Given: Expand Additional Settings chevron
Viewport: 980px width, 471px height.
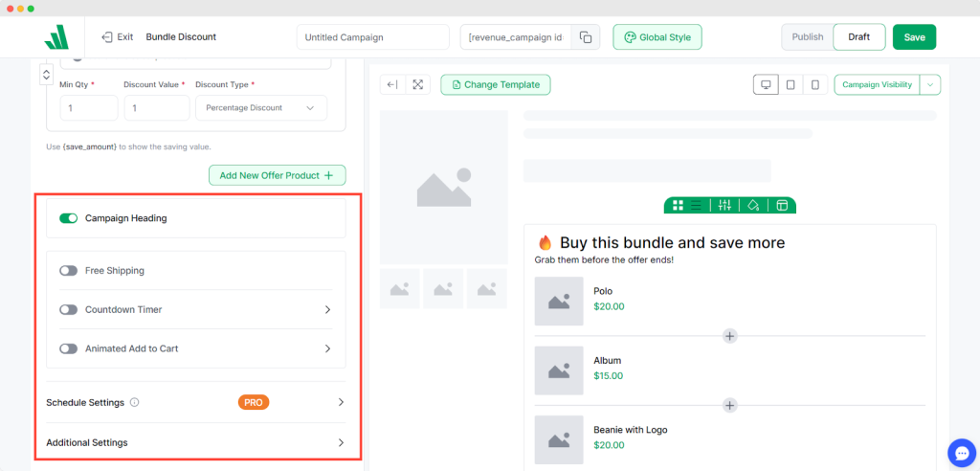Looking at the screenshot, I should (x=341, y=442).
